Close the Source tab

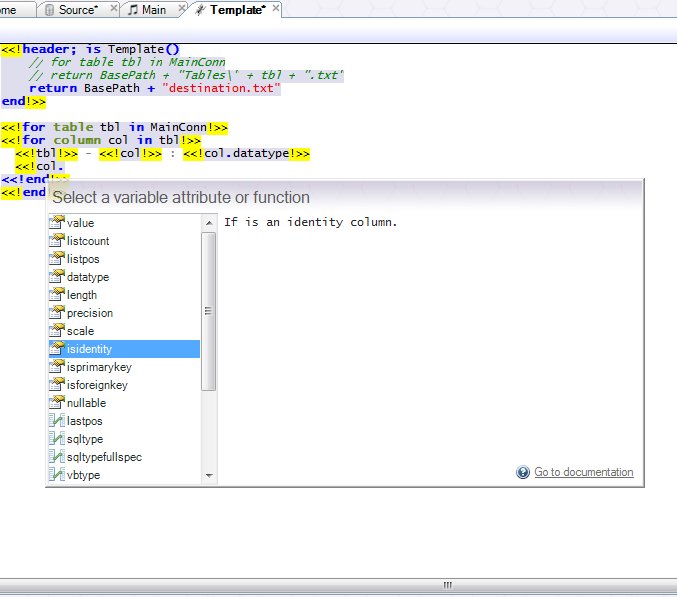pyautogui.click(x=114, y=8)
